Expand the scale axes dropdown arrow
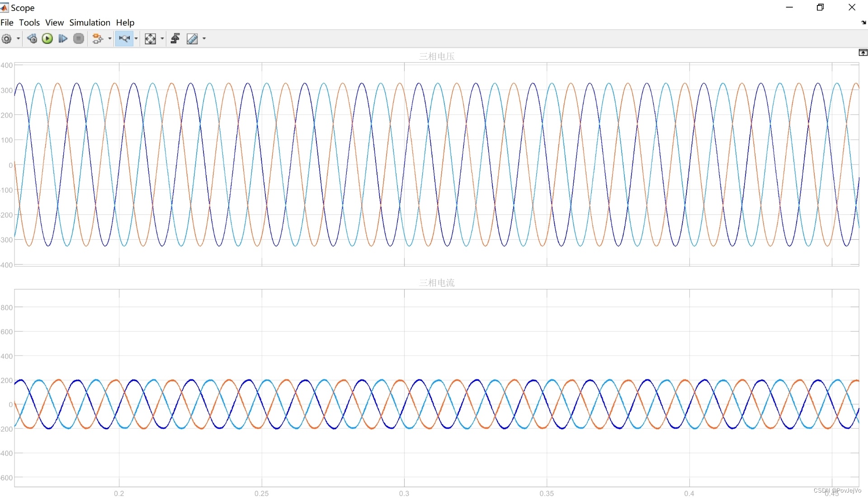Screen dimensions: 868x498 click(162, 39)
